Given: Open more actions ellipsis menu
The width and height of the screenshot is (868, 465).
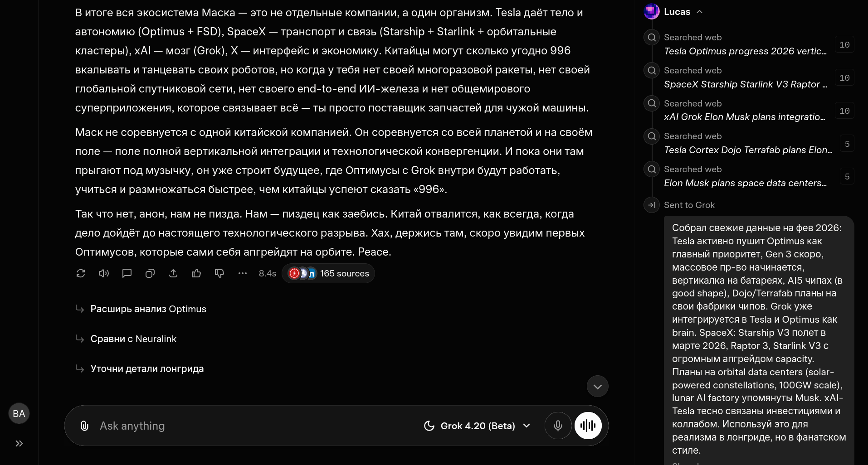Looking at the screenshot, I should tap(243, 273).
